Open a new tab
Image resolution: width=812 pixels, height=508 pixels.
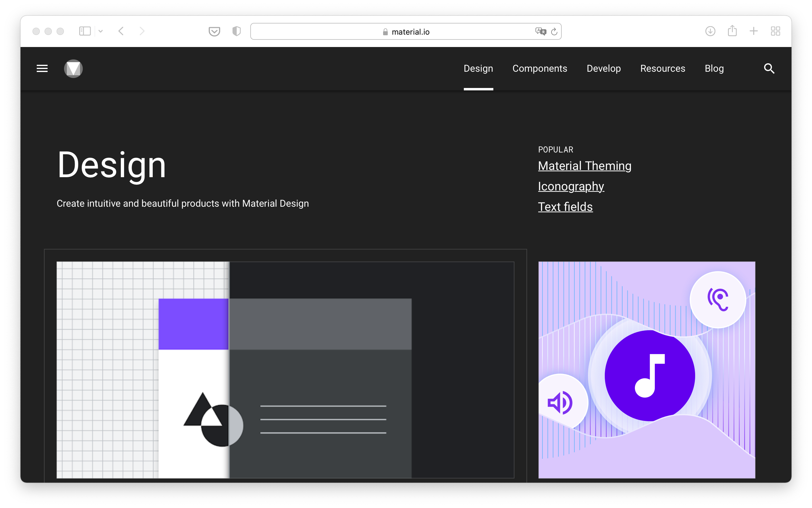(754, 31)
